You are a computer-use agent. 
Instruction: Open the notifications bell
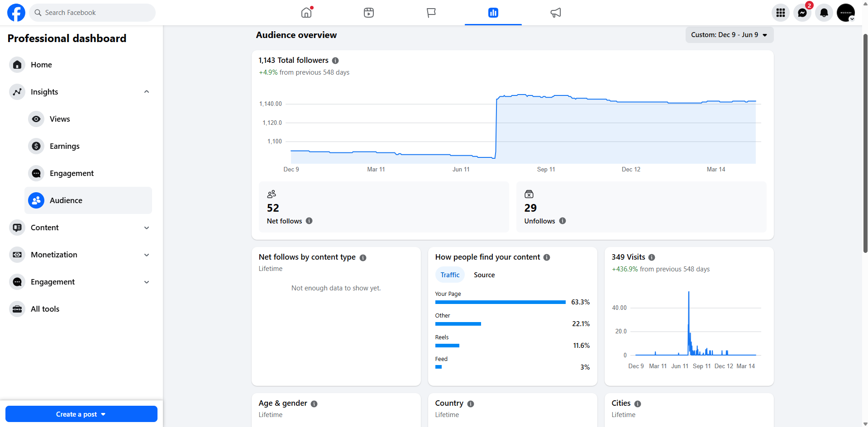(824, 13)
